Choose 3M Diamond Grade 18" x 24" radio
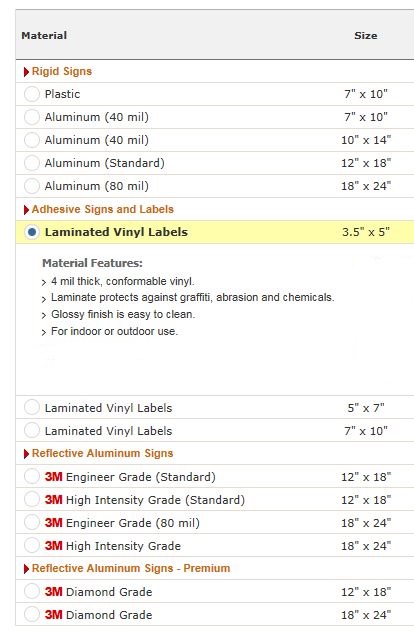Viewport: 414px width, 644px height. pos(32,615)
